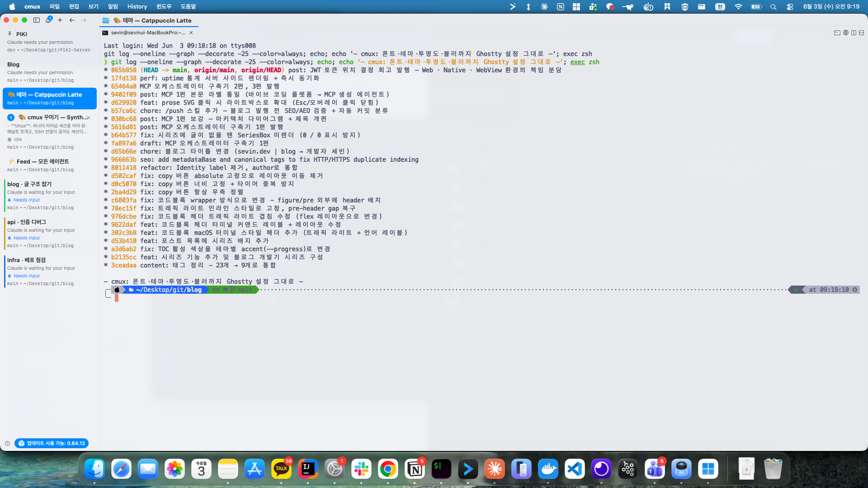This screenshot has height=488, width=868.
Task: Open the Apple menu
Action: tap(12, 6)
